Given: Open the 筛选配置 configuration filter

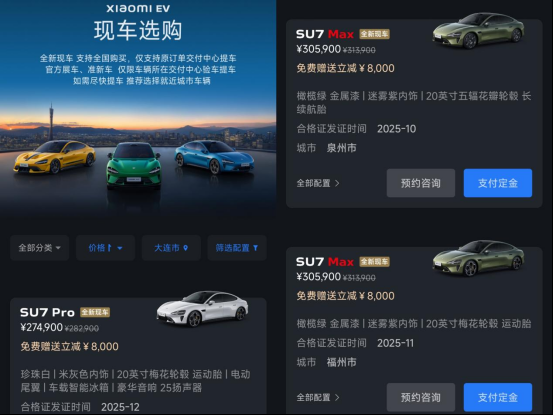Looking at the screenshot, I should click(237, 248).
